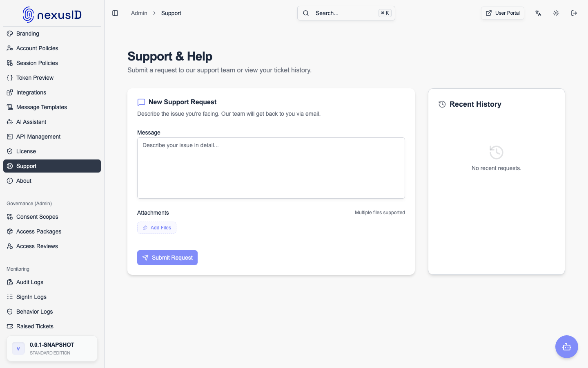Click the 'Monitoring' section label

(18, 269)
